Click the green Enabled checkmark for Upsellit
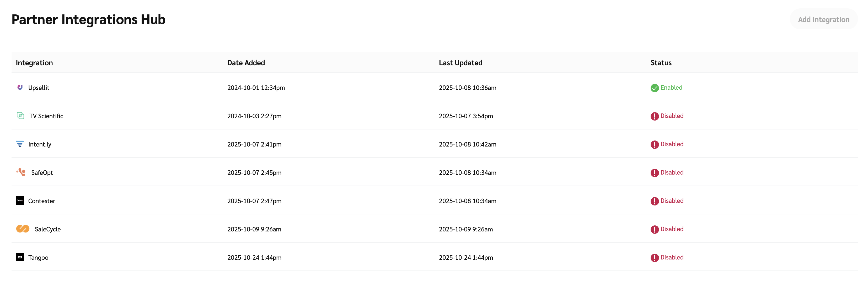Image resolution: width=868 pixels, height=282 pixels. (654, 88)
